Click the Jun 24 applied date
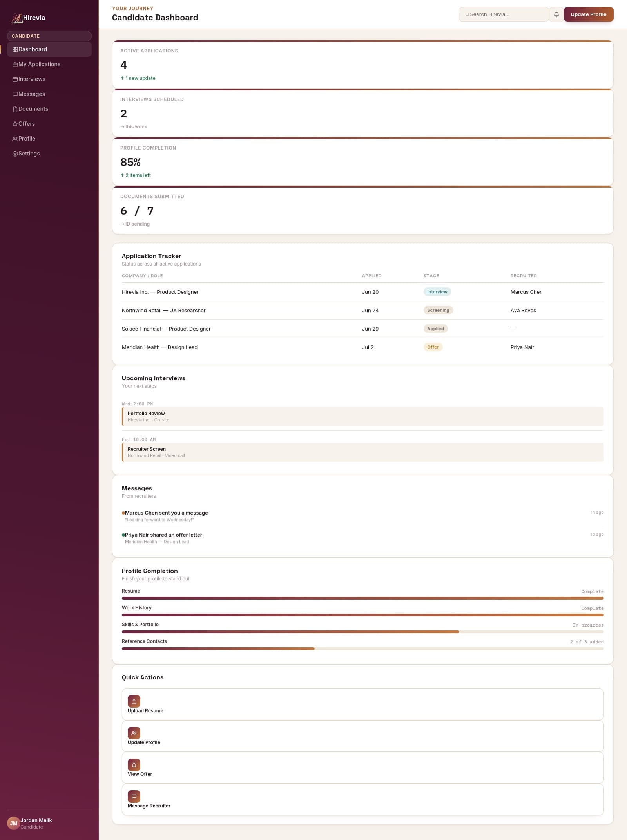The height and width of the screenshot is (840, 627). tap(370, 311)
